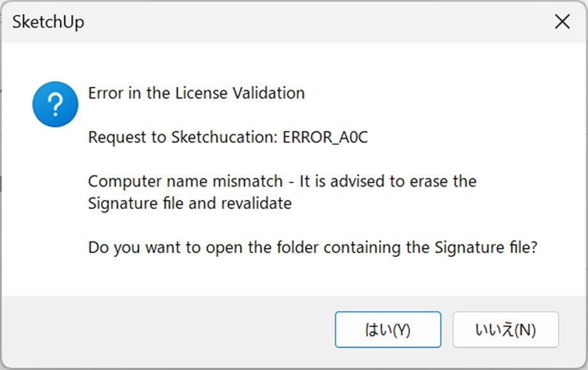Close the SketchUp dialog with the X
The image size is (588, 370).
point(562,22)
